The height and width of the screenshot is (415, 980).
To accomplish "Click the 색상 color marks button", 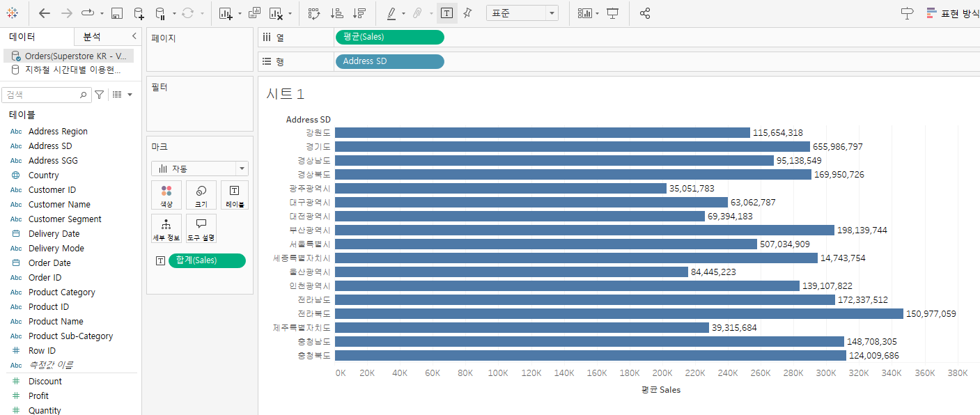I will [166, 195].
